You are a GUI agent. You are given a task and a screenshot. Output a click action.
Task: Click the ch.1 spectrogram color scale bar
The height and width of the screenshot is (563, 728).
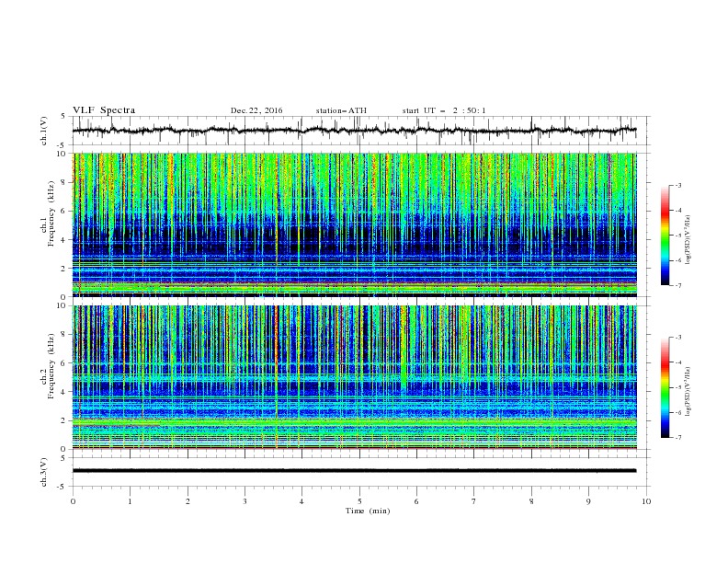(665, 235)
